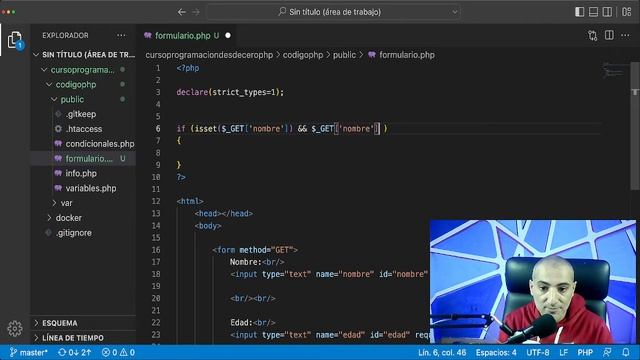This screenshot has height=360, width=640.
Task: Click public breadcrumb segment
Action: [x=344, y=55]
